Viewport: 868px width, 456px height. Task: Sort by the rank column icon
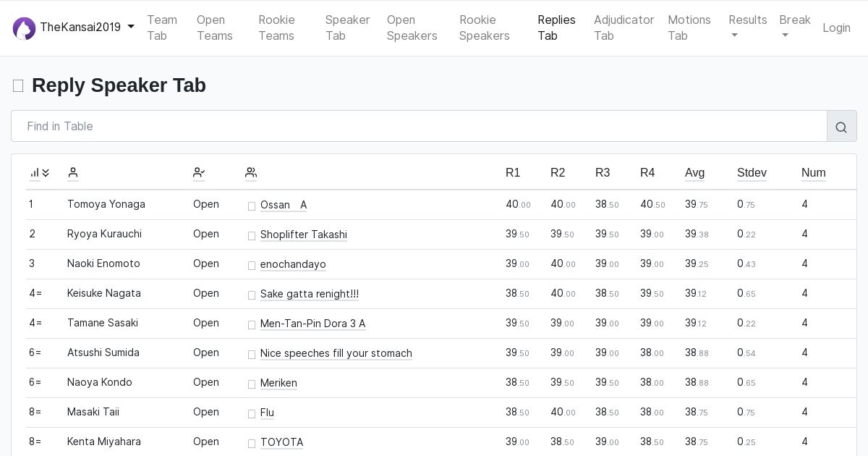(x=39, y=173)
